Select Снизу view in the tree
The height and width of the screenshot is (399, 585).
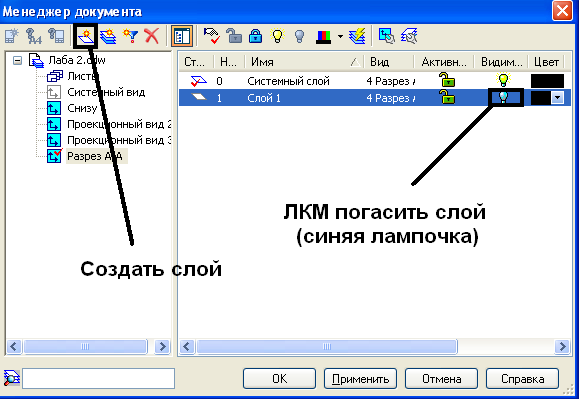pyautogui.click(x=82, y=108)
